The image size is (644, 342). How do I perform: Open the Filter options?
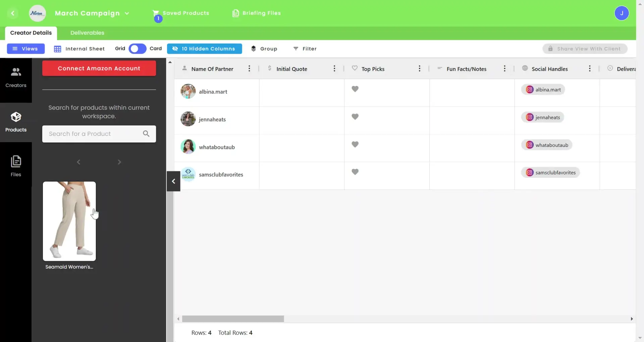point(305,48)
